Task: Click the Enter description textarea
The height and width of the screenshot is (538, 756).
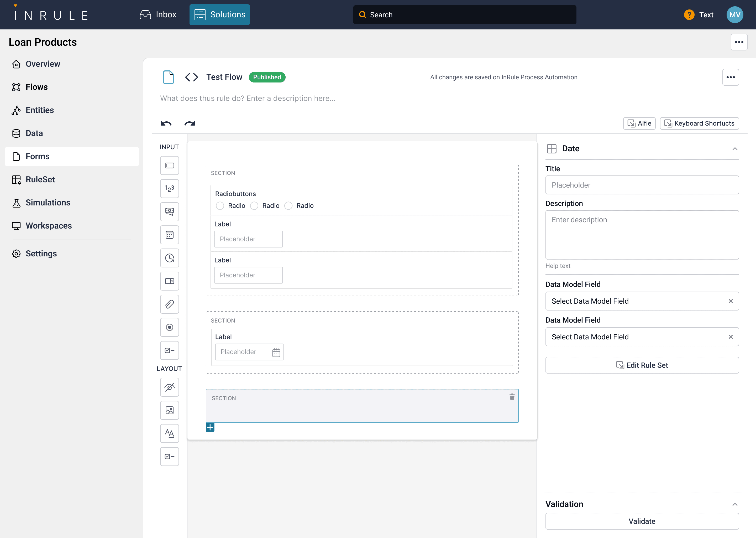Action: (x=642, y=235)
